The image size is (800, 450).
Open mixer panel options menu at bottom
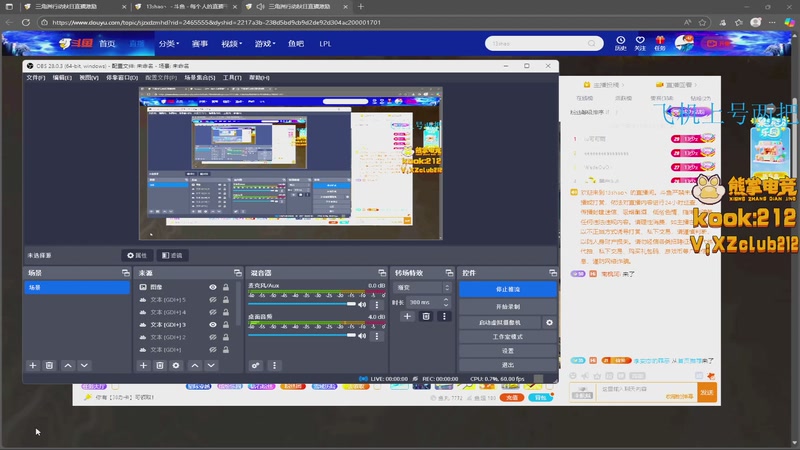(274, 365)
